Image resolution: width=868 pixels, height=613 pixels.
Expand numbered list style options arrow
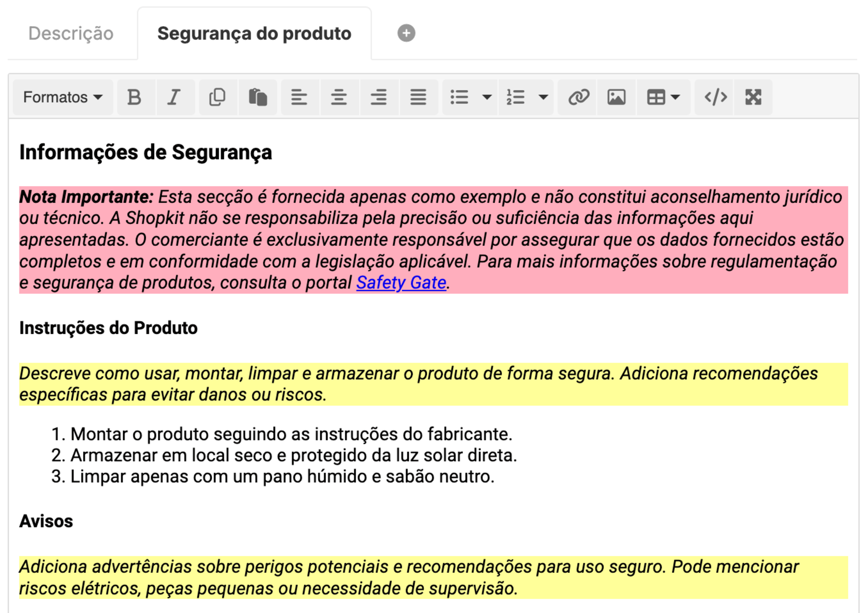(x=543, y=97)
